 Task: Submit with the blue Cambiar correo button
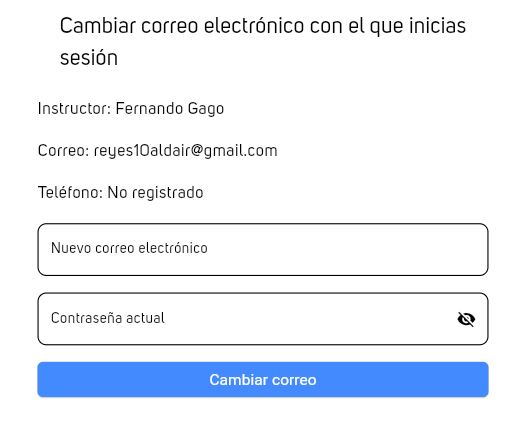point(263,380)
